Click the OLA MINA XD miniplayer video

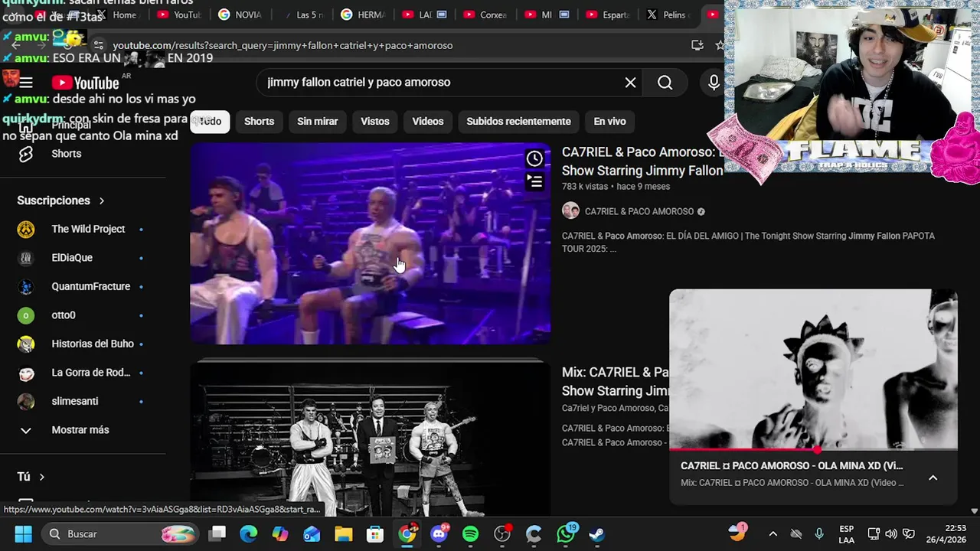[x=813, y=369]
